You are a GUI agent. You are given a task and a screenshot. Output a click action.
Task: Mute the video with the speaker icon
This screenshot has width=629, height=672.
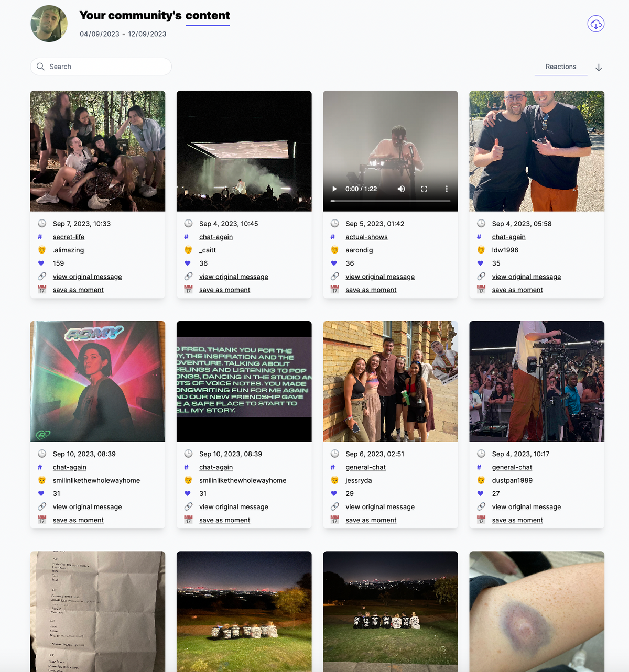coord(402,189)
